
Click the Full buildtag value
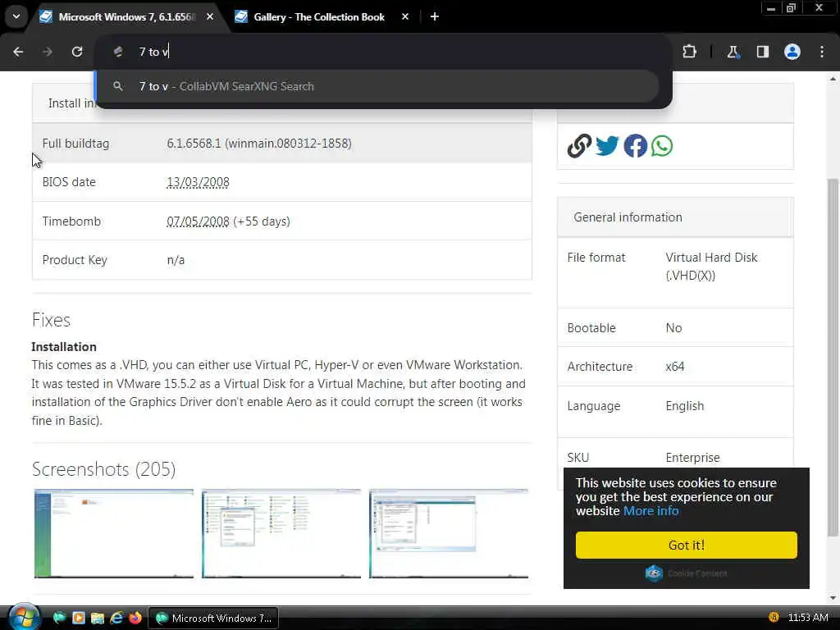point(259,144)
